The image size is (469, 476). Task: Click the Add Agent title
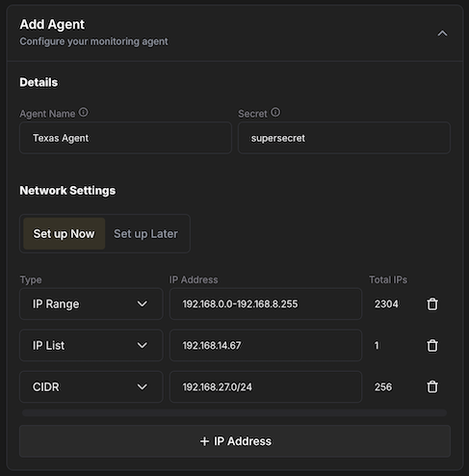pyautogui.click(x=52, y=24)
